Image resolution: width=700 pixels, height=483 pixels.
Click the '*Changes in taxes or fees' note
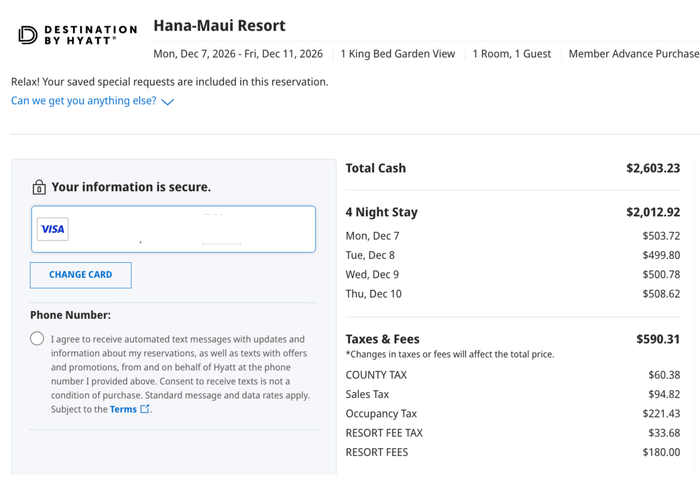[x=450, y=354]
